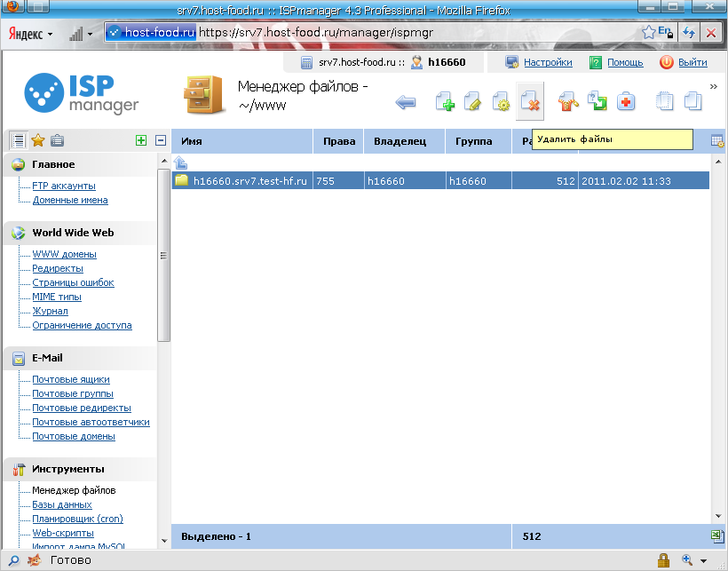Viewport: 728px width, 571px height.
Task: Expand all menu sections with the green plus
Action: 141,140
